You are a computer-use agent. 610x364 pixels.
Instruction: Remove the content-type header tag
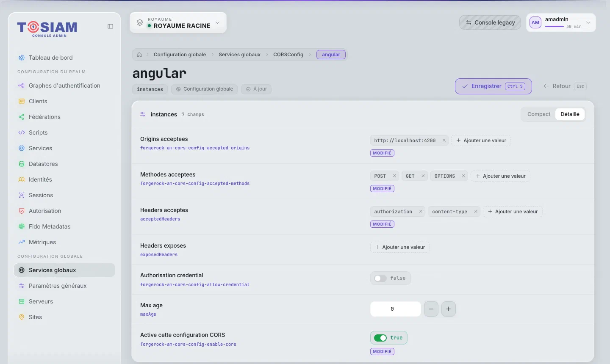point(476,212)
